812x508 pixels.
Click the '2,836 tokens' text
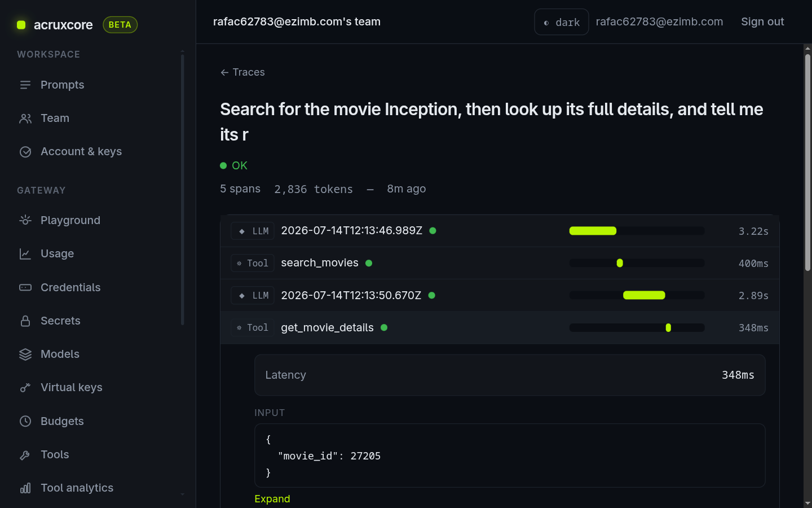coord(314,189)
